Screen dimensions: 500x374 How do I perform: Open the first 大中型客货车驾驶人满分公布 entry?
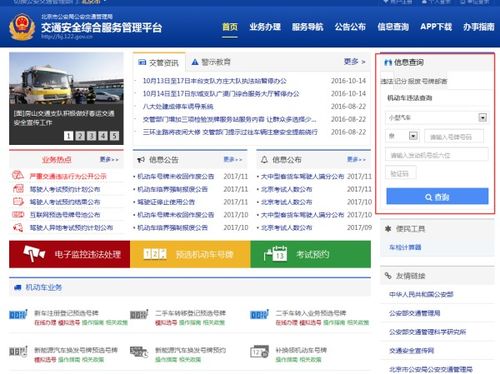(302, 176)
